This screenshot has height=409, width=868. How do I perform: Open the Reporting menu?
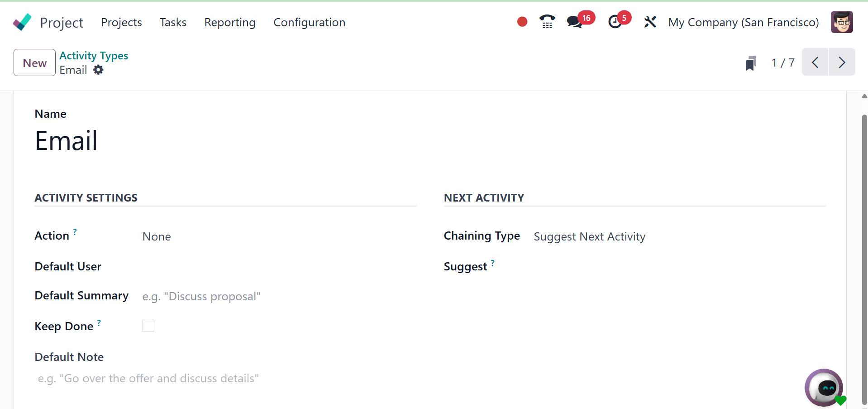[230, 22]
